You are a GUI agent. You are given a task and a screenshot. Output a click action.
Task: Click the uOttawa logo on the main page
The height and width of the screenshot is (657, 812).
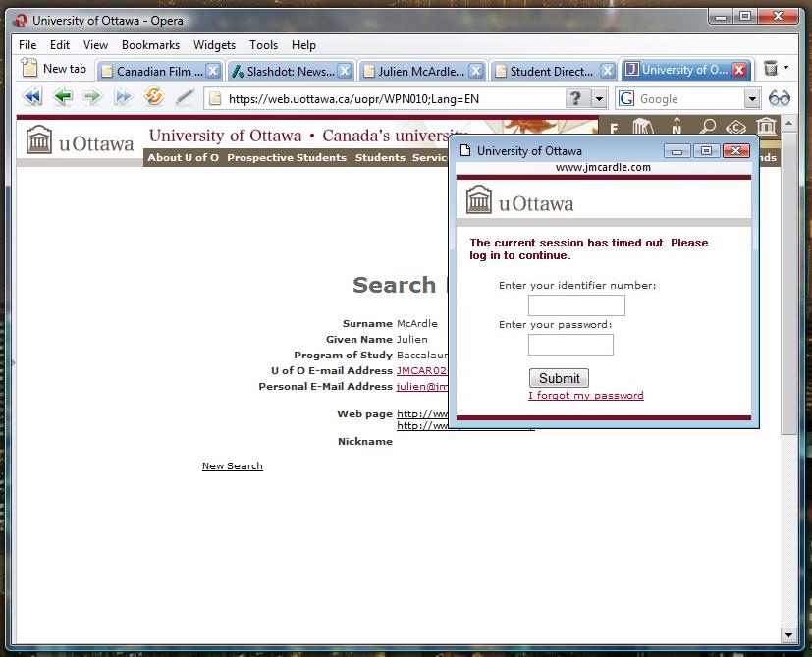(80, 140)
